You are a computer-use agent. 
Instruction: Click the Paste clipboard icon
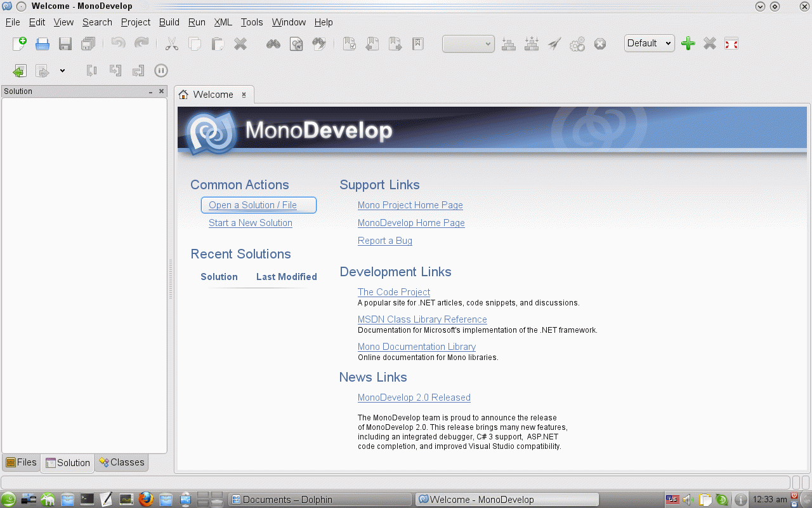pos(218,44)
